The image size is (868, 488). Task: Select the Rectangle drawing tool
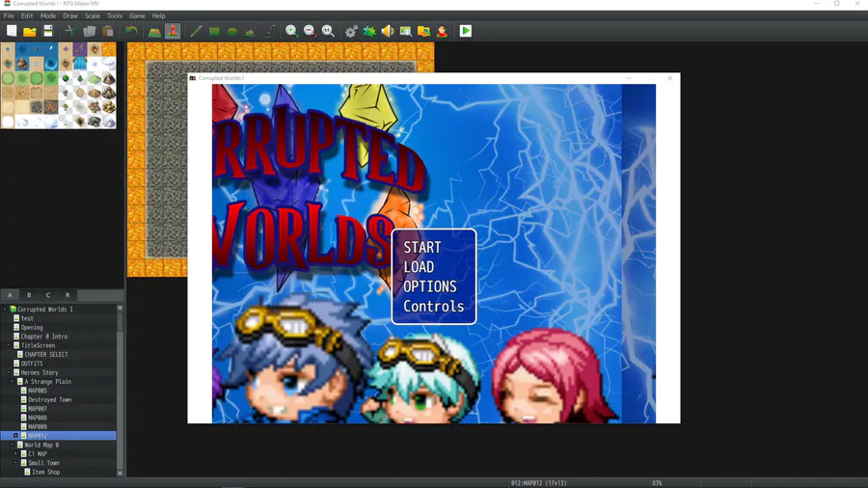point(214,31)
